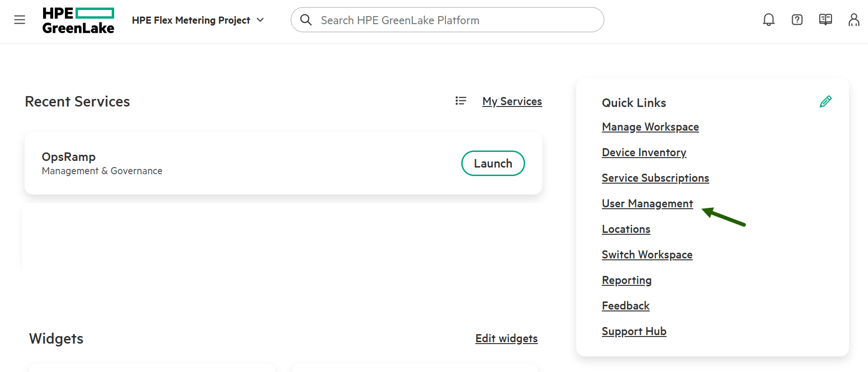
Task: Open Service Subscriptions link
Action: pyautogui.click(x=655, y=178)
